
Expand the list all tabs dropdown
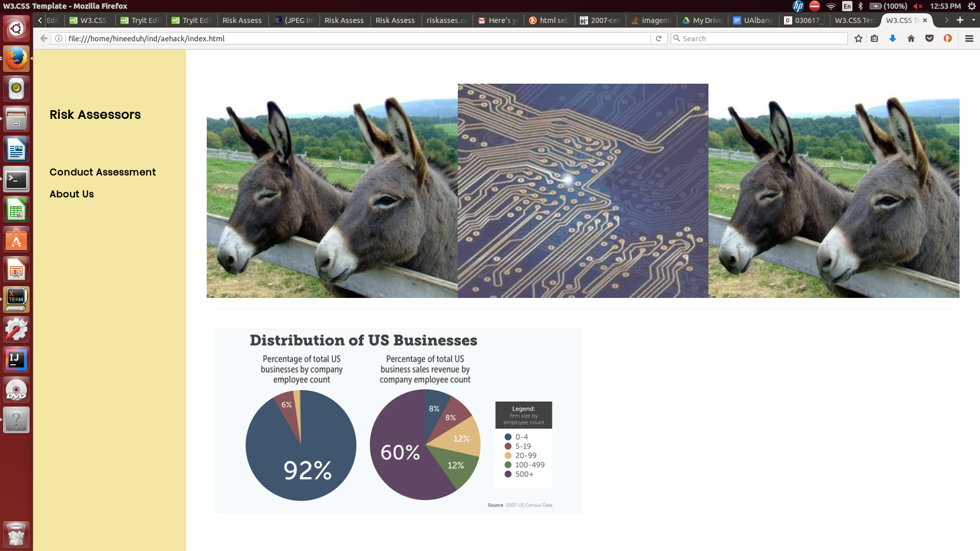click(x=973, y=20)
